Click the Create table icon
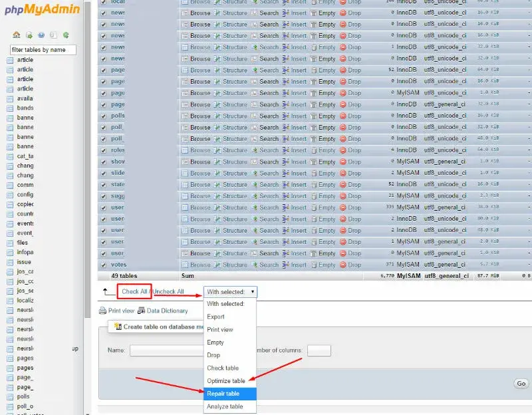The image size is (532, 415). click(118, 327)
